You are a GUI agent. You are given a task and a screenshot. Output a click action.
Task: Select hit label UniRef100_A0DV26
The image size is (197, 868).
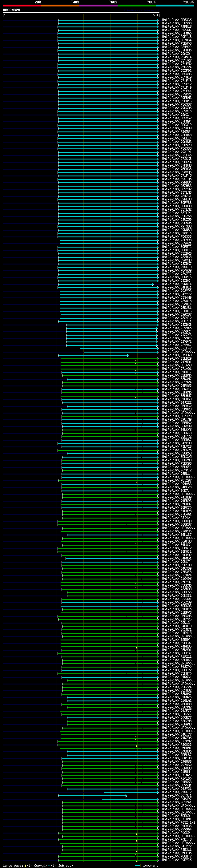coord(177,860)
